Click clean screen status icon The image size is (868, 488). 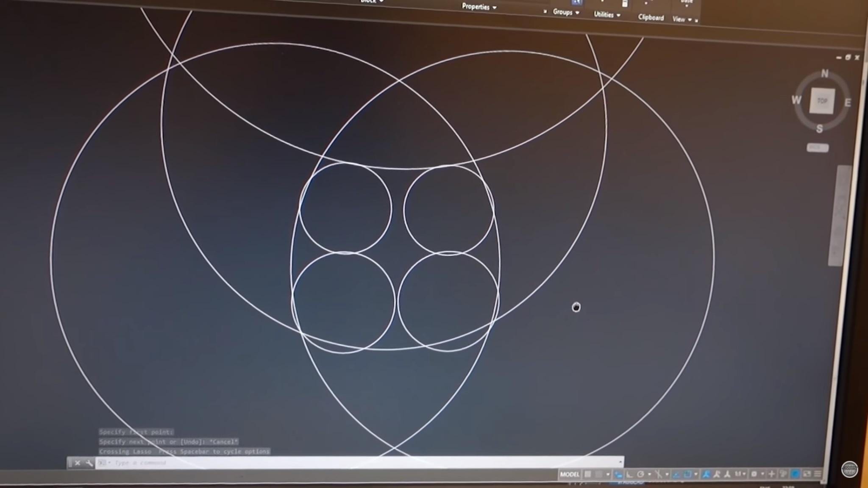tap(807, 474)
